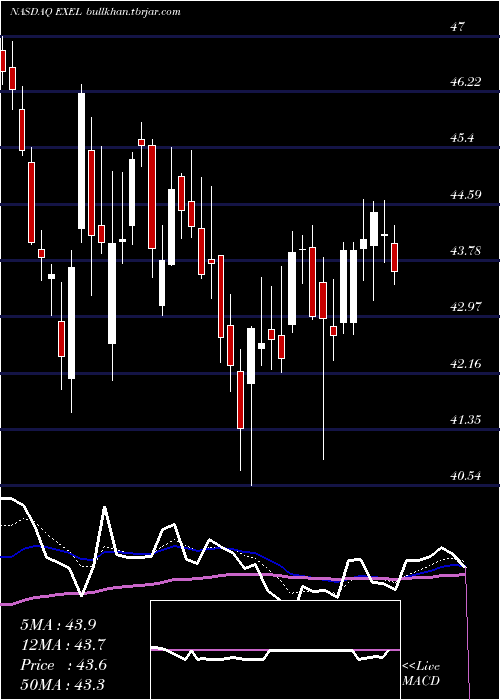The height and width of the screenshot is (700, 500).
Task: Click the 47 price axis label
Action: pos(458,26)
